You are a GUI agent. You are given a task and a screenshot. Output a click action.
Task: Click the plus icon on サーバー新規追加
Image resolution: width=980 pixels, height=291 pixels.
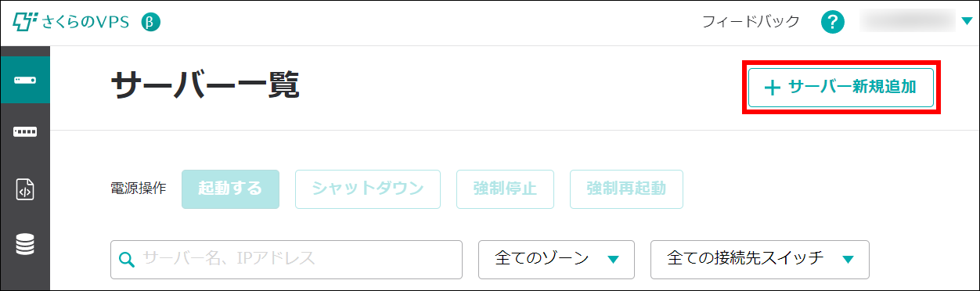773,88
